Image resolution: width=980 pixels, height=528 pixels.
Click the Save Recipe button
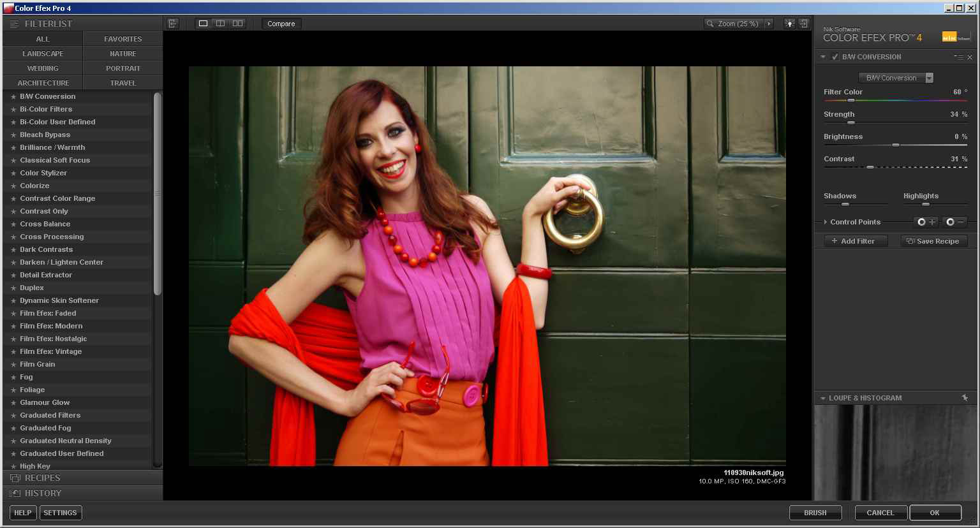[934, 241]
